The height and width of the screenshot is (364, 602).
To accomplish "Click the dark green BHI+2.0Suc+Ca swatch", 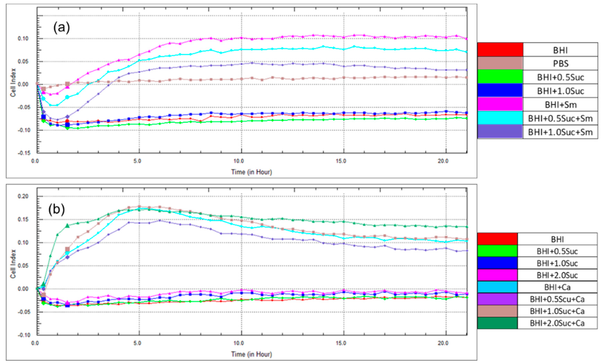I will (497, 323).
